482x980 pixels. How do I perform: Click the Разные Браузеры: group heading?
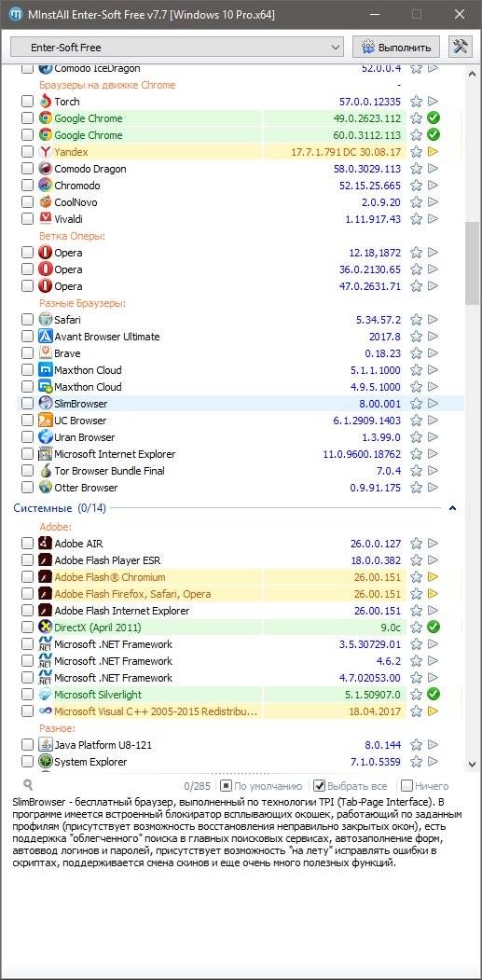coord(83,303)
